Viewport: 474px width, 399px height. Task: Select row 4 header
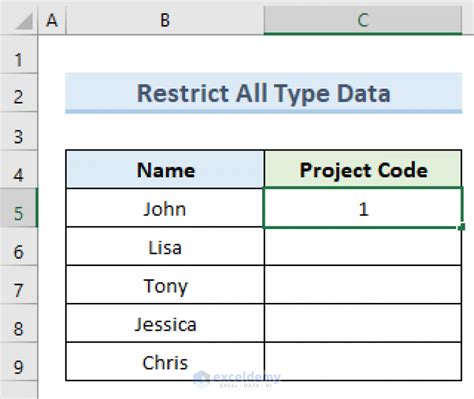19,169
